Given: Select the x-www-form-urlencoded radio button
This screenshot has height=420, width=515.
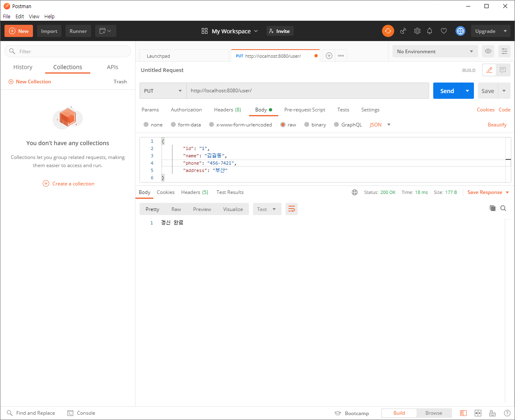Looking at the screenshot, I should [x=212, y=125].
